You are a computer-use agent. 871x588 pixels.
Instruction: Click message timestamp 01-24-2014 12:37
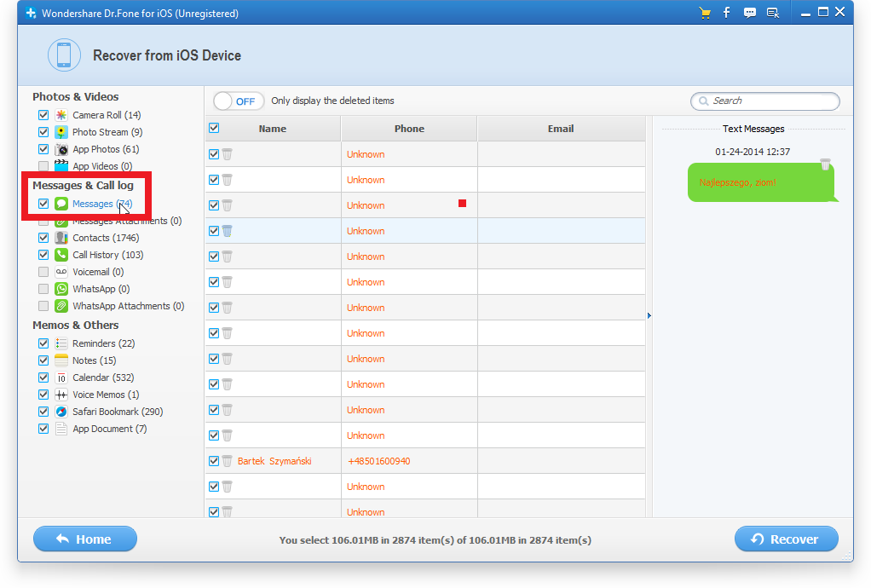753,152
